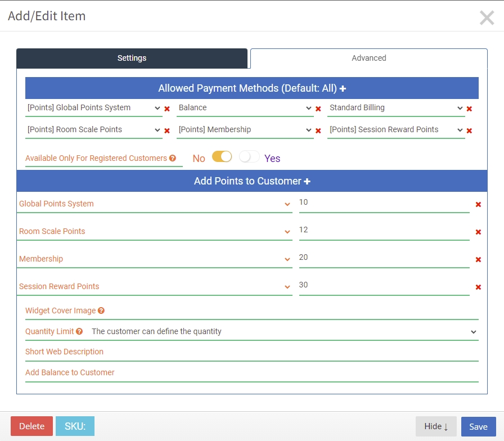This screenshot has width=504, height=441.
Task: Open the [Points] Room Scale Points dropdown
Action: (93, 130)
